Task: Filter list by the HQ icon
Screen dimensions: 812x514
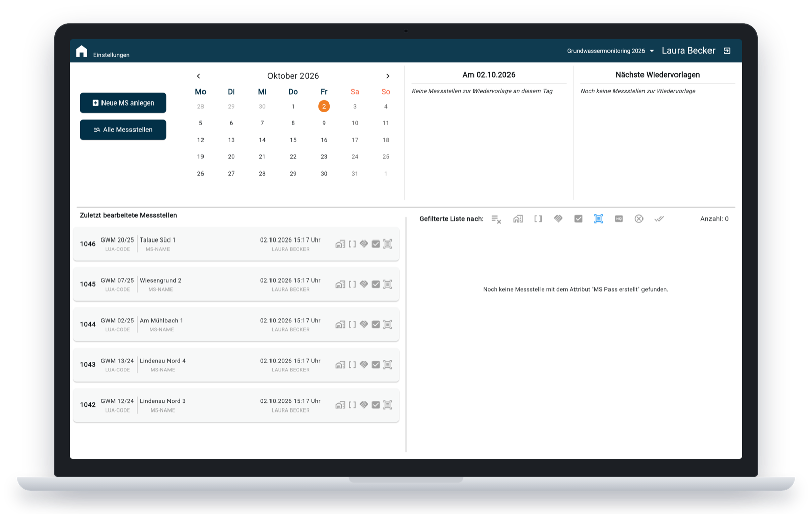Action: [619, 219]
